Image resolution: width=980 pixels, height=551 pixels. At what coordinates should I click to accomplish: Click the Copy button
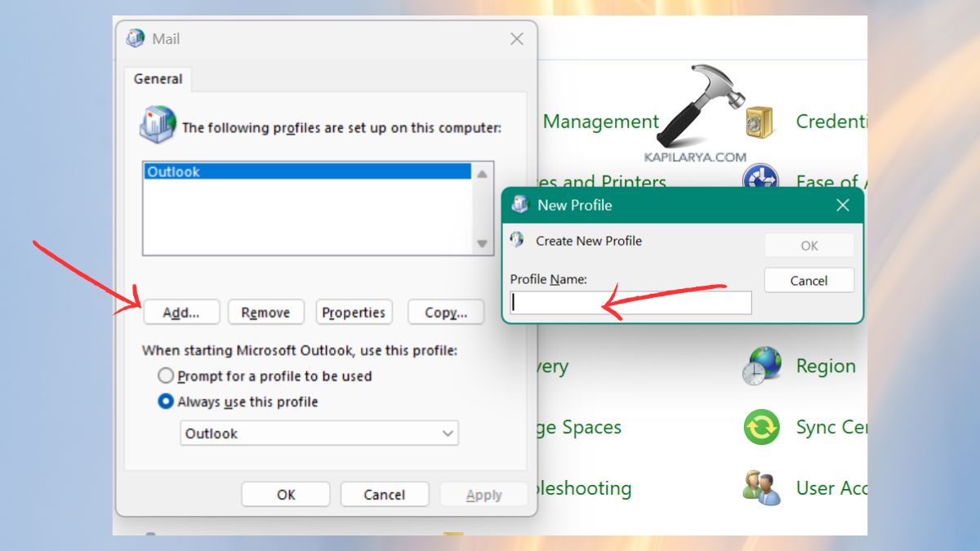pyautogui.click(x=445, y=312)
